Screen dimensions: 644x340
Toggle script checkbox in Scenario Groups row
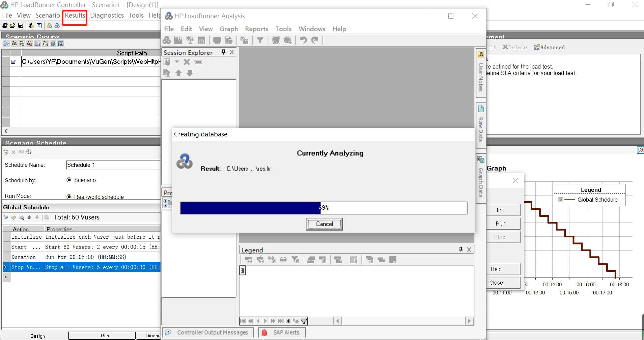13,62
